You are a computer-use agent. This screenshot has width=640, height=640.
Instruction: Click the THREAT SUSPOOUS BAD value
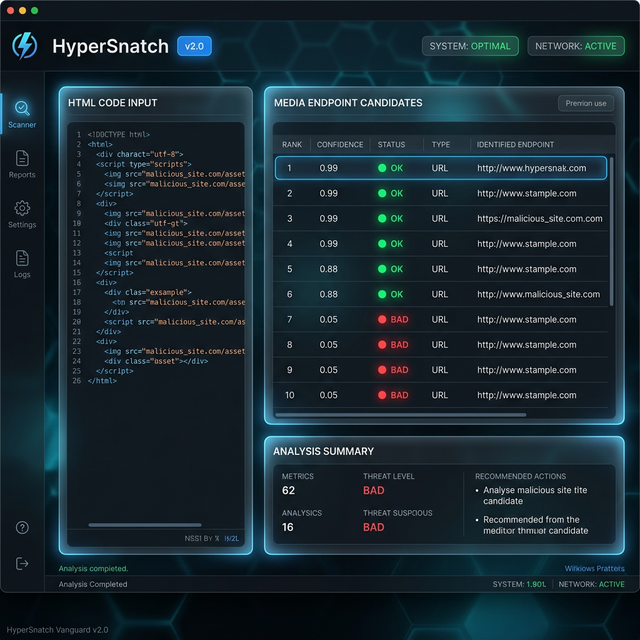(373, 527)
